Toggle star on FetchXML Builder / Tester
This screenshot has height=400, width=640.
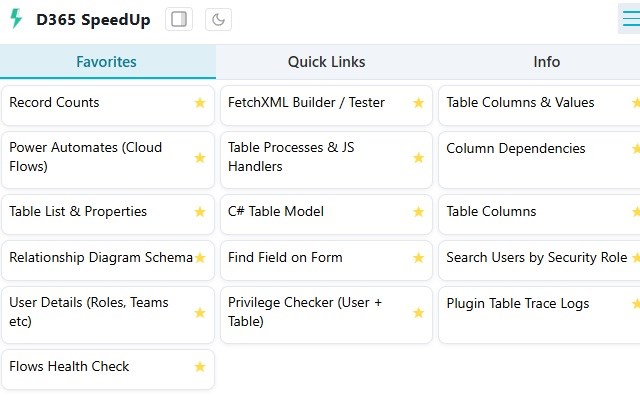[418, 102]
